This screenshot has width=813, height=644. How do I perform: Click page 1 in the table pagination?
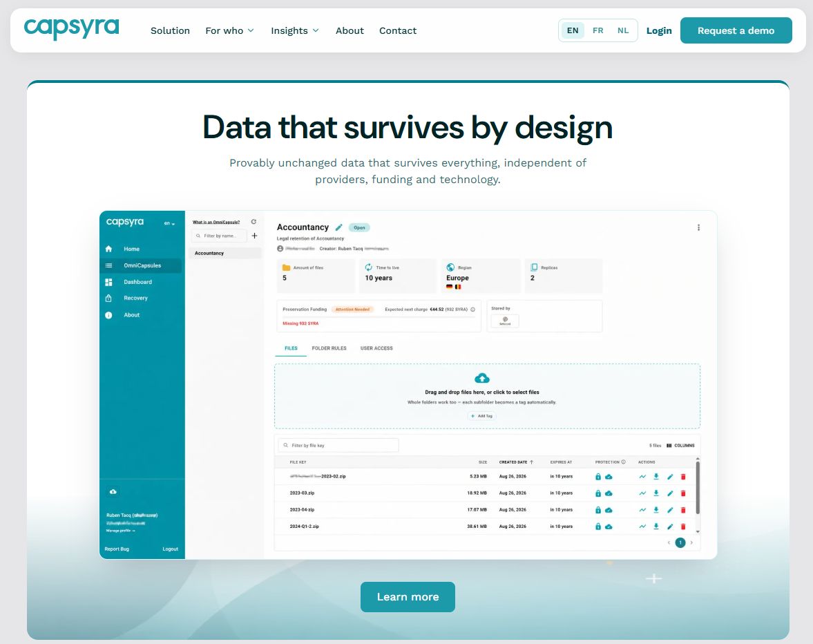click(680, 542)
